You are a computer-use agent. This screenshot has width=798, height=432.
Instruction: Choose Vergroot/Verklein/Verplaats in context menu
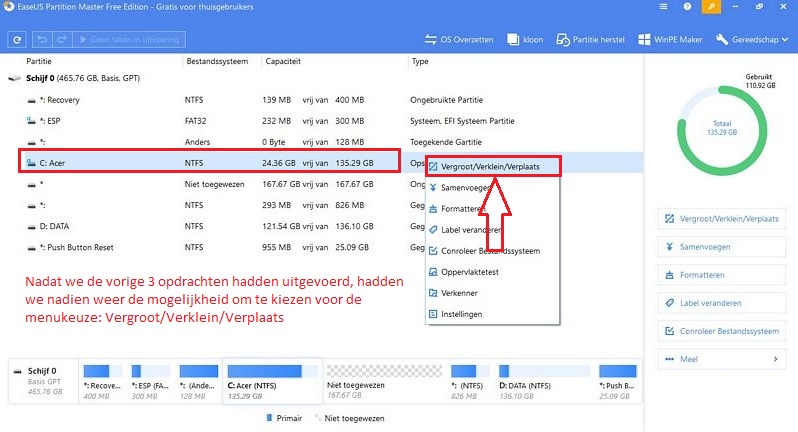point(493,166)
